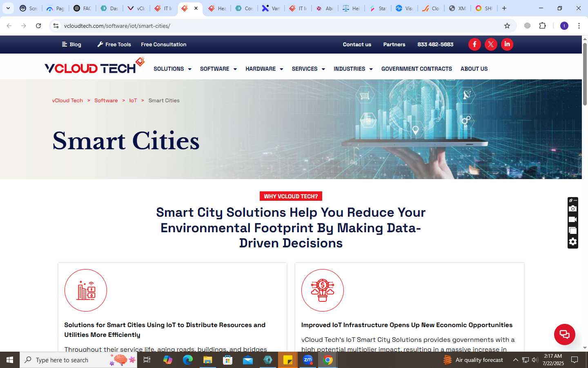Switch to the FAC browser tab
588x368 pixels.
[82, 8]
